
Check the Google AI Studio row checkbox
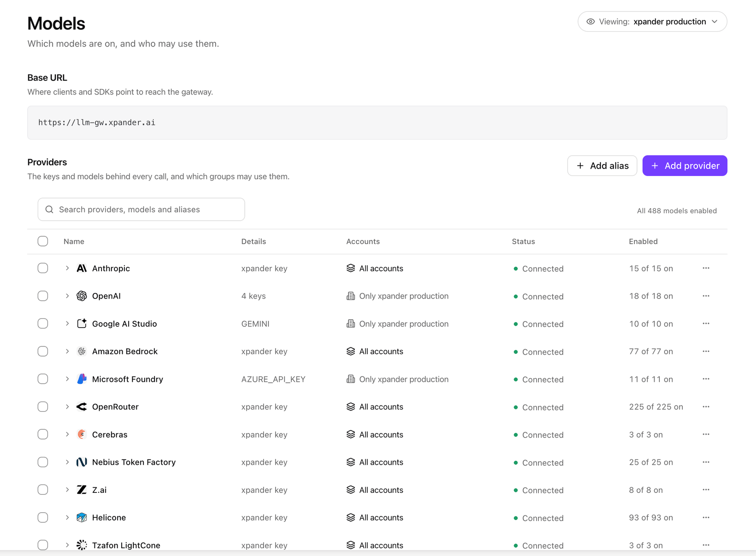[x=43, y=323]
